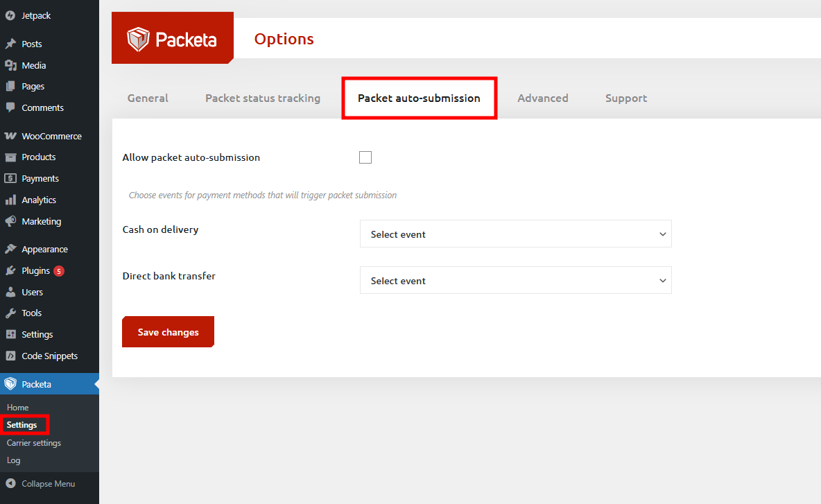Screen dimensions: 821x504
Task: Click the WooCommerce logo icon
Action: (10, 136)
